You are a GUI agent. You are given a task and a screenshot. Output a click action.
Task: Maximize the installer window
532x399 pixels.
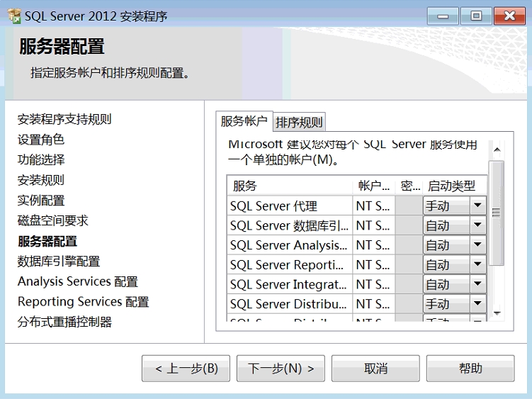(476, 16)
